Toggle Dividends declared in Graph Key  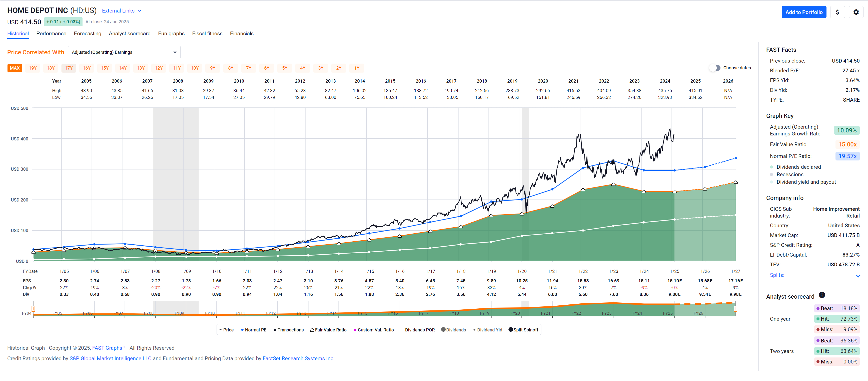pos(798,167)
